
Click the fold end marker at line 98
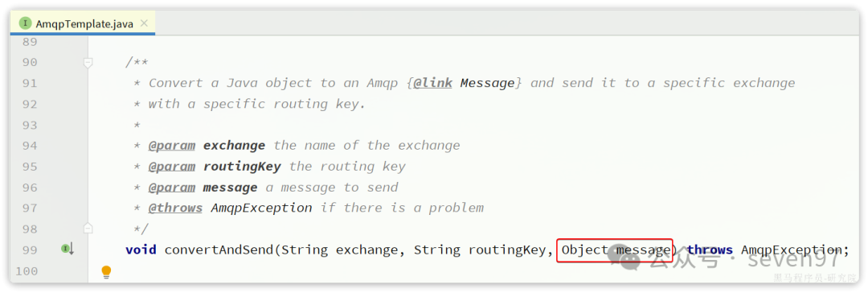tap(88, 228)
